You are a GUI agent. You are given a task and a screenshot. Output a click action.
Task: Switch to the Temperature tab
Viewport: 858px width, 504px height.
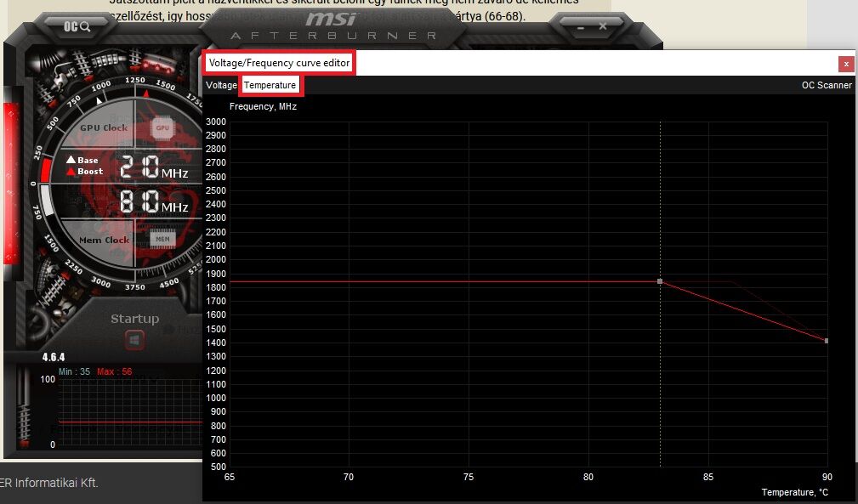click(270, 85)
